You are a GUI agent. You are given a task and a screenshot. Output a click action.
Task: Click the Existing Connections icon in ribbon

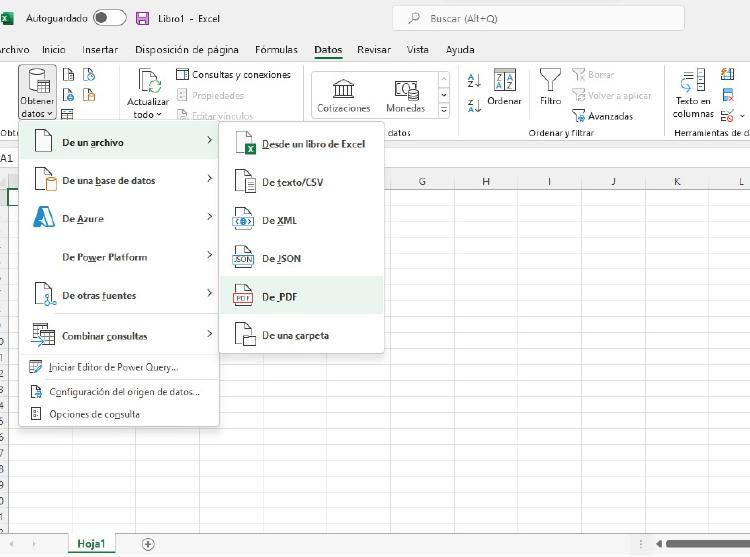[89, 95]
